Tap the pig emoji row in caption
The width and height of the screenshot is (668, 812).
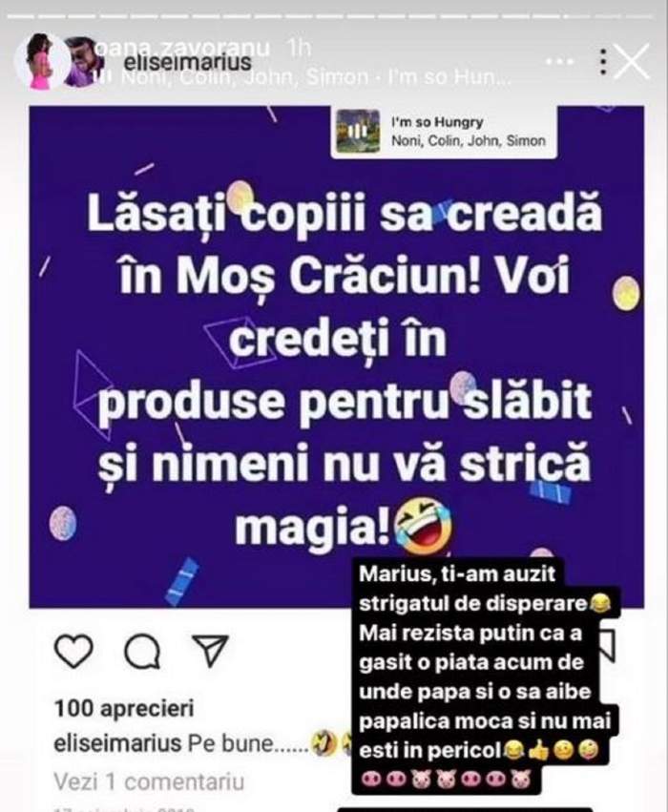point(446,780)
